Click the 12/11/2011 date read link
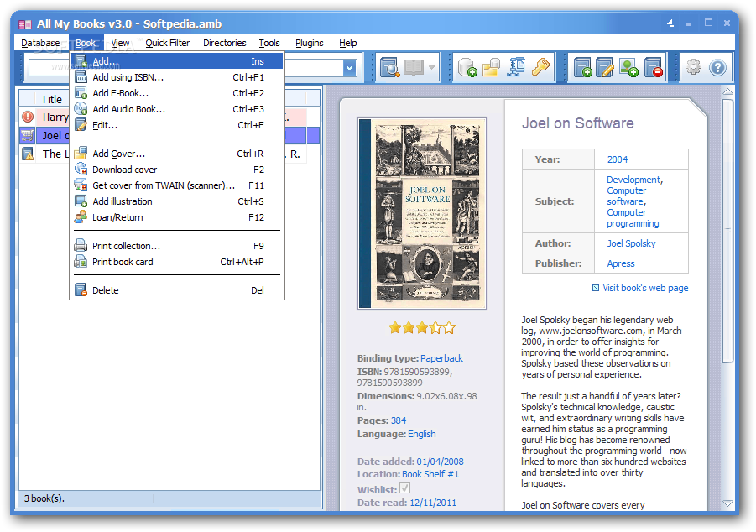Viewport: 756px width, 532px height. click(x=432, y=503)
